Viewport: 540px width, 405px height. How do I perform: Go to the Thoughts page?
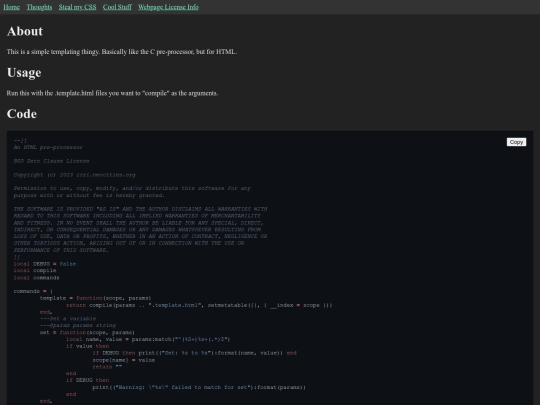(39, 7)
